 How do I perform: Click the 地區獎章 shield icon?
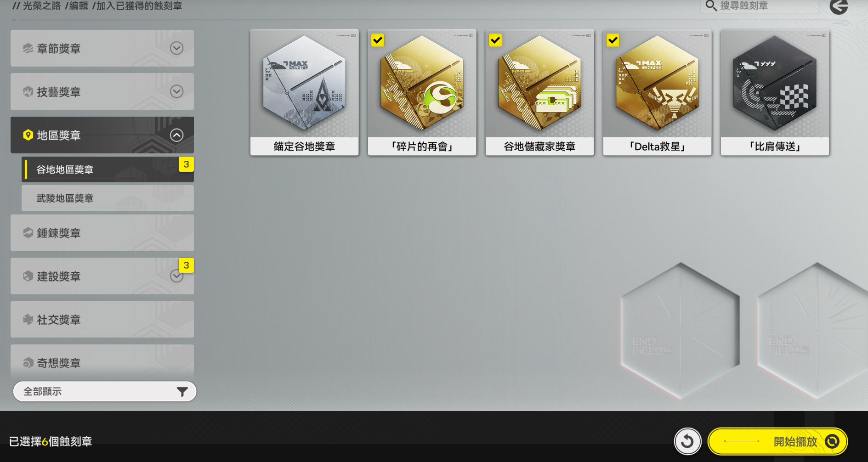point(28,135)
